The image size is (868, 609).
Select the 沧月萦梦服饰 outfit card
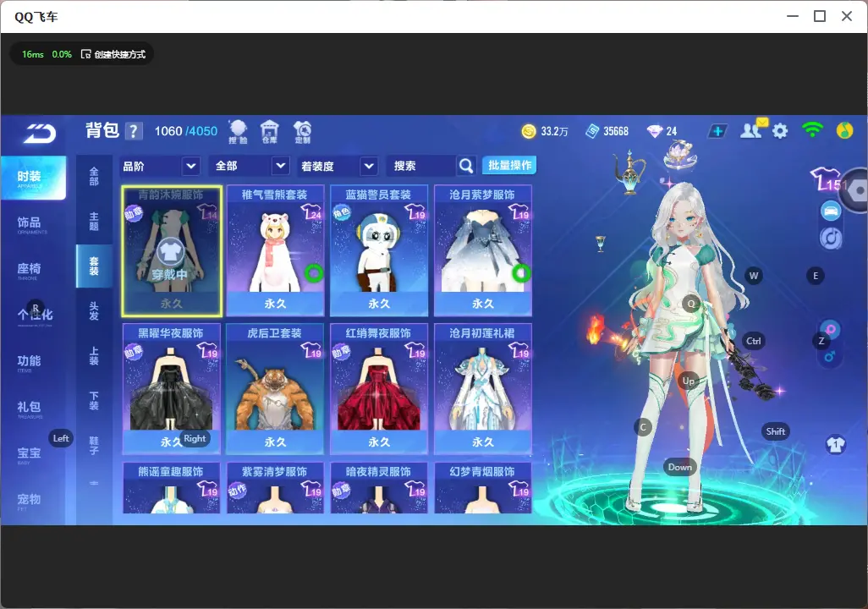483,251
